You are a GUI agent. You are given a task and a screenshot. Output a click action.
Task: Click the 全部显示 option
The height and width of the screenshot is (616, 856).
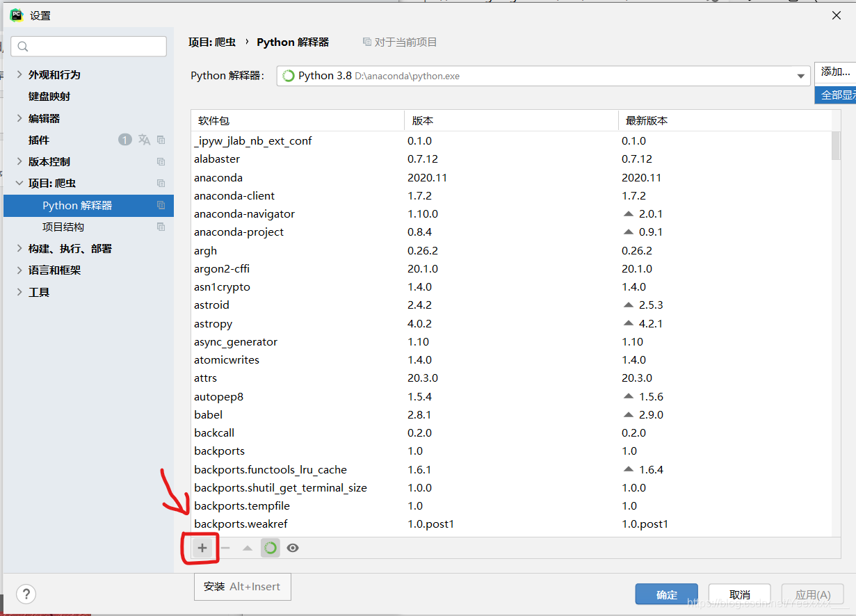[835, 95]
